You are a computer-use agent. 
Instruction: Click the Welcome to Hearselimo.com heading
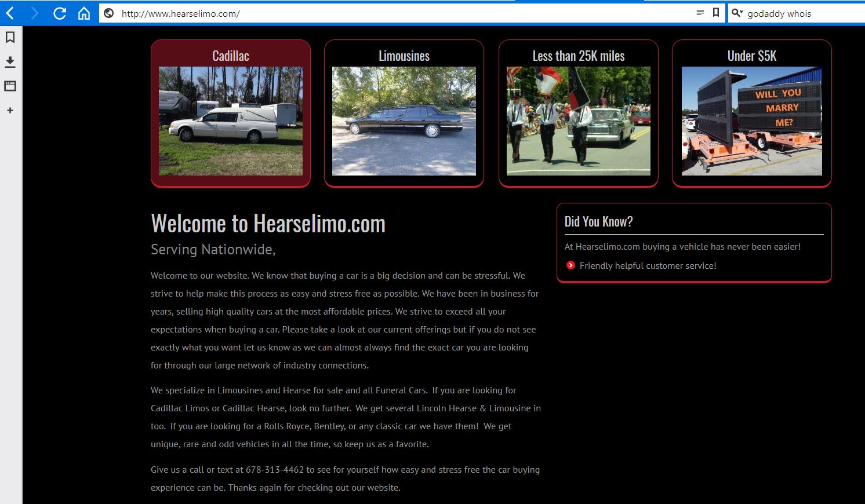268,224
